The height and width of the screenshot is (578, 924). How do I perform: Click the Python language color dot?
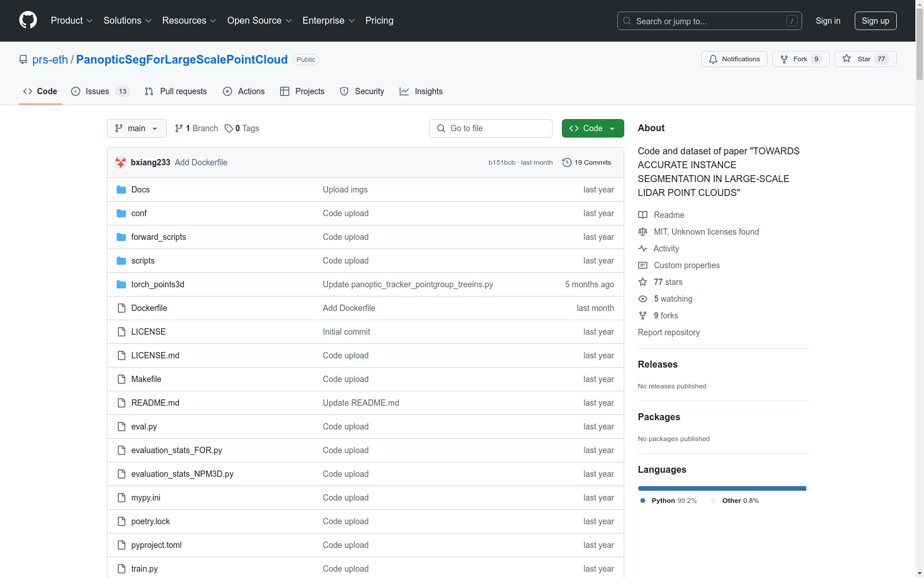[x=643, y=501]
